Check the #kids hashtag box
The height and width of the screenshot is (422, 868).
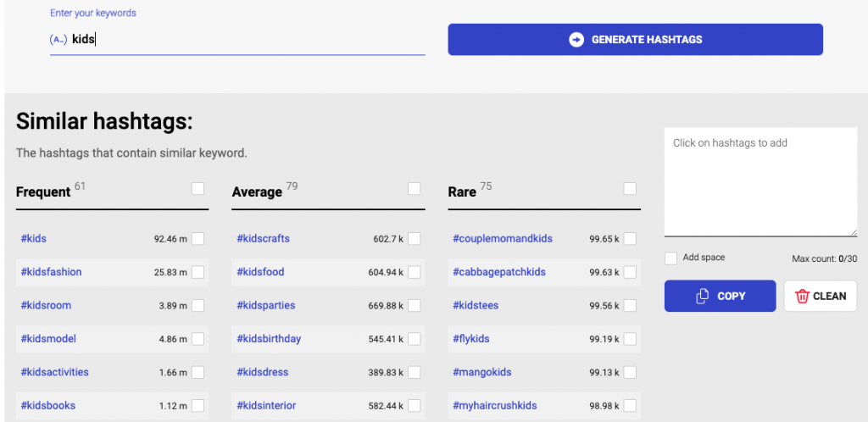[198, 239]
